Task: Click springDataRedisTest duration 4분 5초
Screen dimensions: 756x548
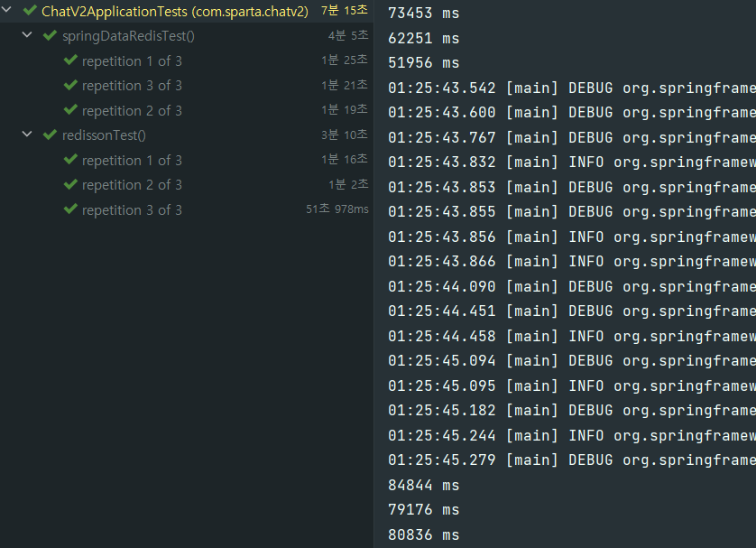Action: (348, 35)
